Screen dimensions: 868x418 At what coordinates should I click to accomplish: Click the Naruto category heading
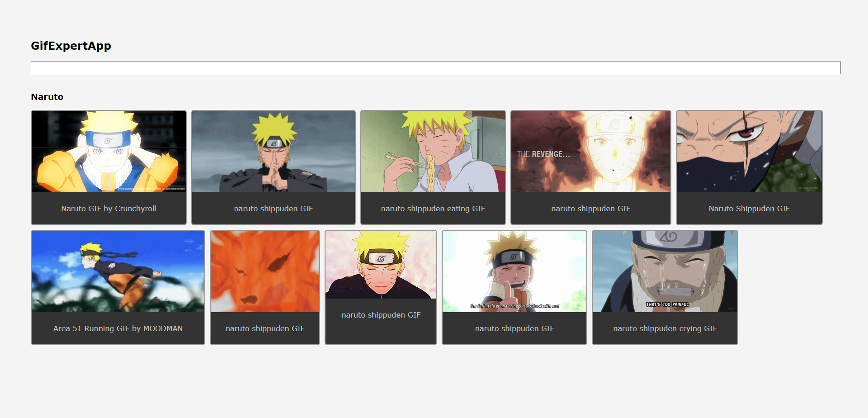47,97
